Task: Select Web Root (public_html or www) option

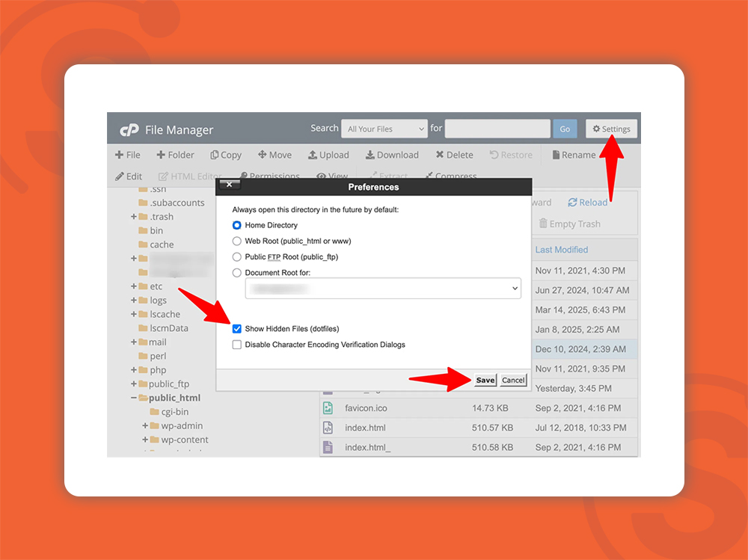Action: tap(236, 241)
